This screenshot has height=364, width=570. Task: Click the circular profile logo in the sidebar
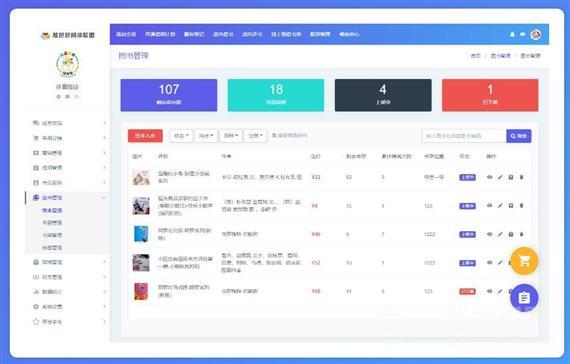tap(68, 64)
